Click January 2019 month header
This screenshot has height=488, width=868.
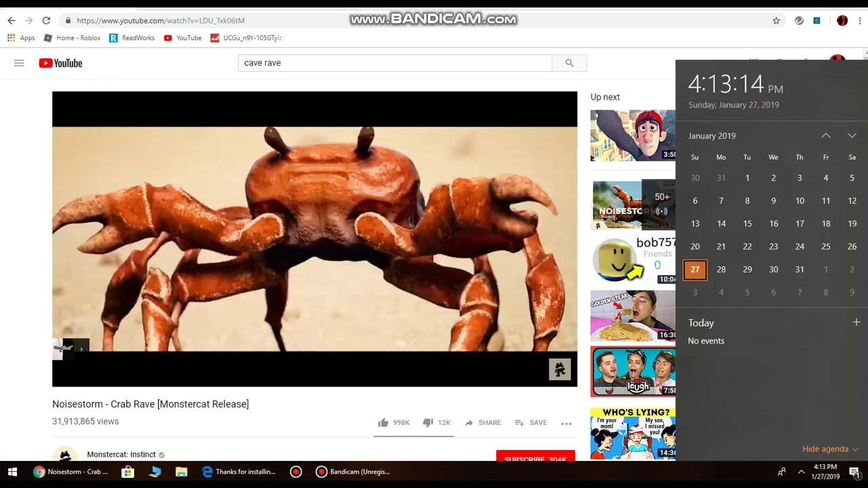click(712, 136)
